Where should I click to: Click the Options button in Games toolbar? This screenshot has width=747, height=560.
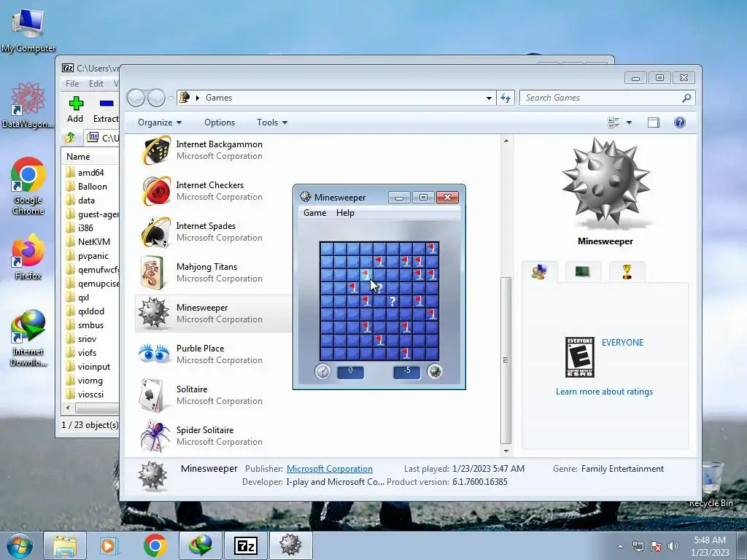click(220, 122)
